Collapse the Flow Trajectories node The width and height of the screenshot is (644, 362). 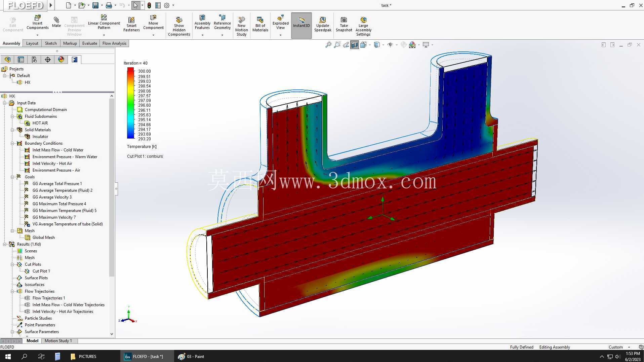click(12, 291)
